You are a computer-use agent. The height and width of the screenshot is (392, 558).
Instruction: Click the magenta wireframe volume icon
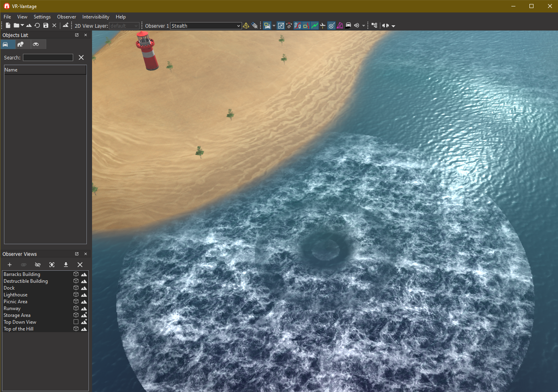(x=340, y=26)
